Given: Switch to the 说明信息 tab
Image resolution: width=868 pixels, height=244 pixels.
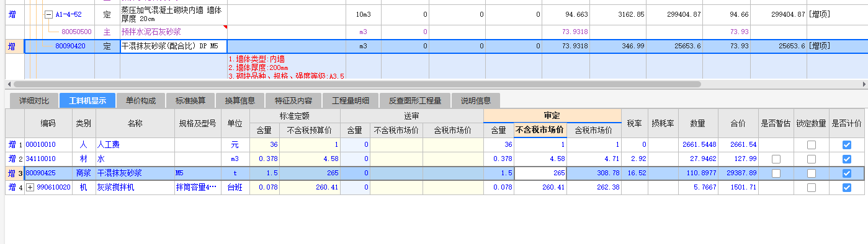Looking at the screenshot, I should pos(476,100).
